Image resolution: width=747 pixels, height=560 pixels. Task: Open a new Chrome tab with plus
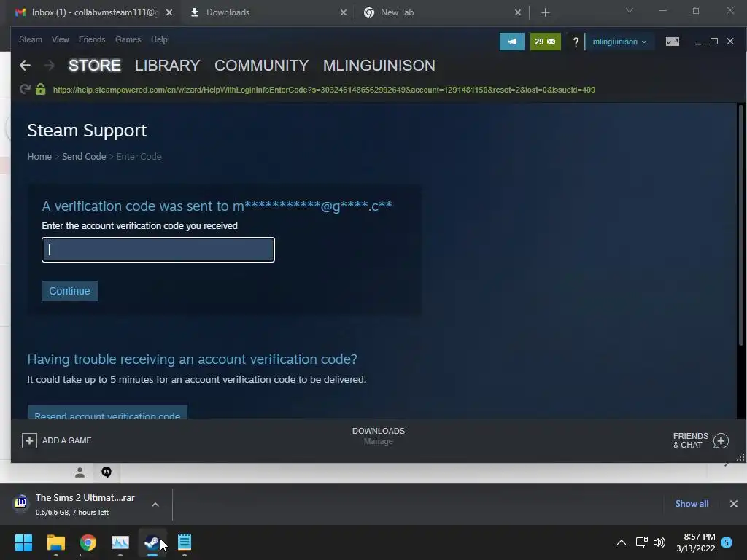pos(546,12)
